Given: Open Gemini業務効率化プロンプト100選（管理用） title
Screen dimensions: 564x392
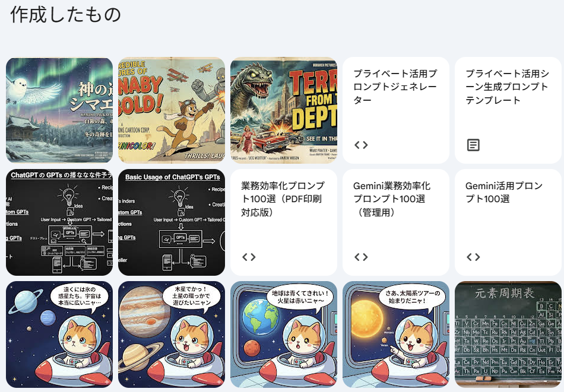Looking at the screenshot, I should [392, 199].
